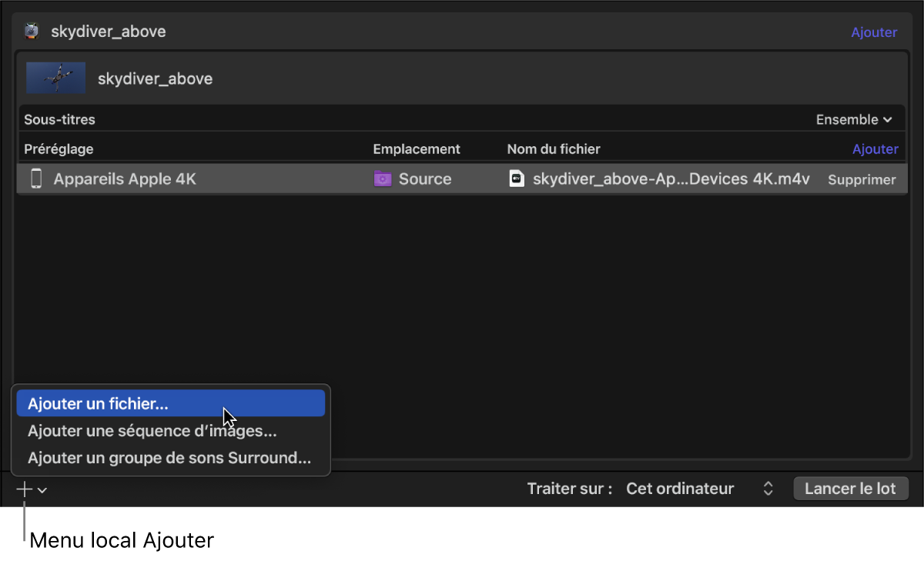Click the m4v output file icon
The width and height of the screenshot is (924, 561).
(517, 179)
